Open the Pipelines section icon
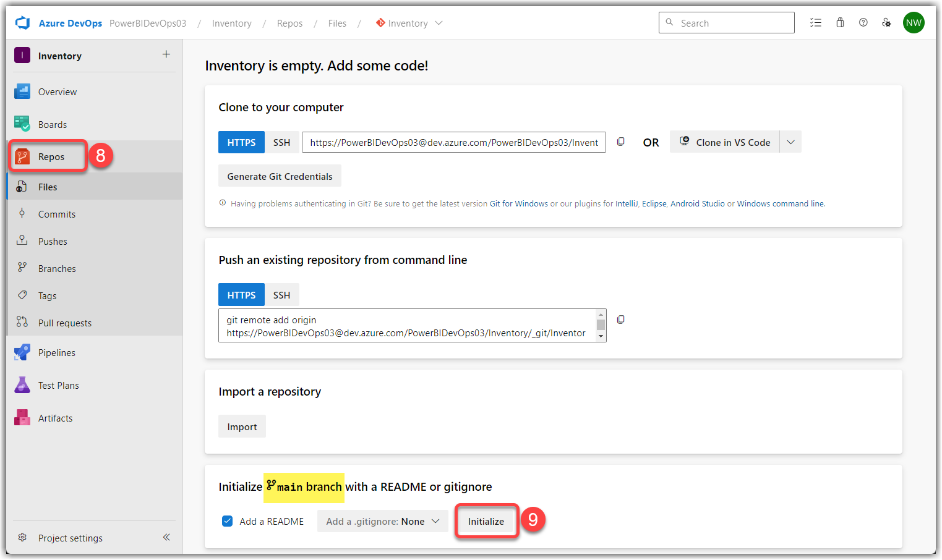942x560 pixels. click(x=22, y=352)
